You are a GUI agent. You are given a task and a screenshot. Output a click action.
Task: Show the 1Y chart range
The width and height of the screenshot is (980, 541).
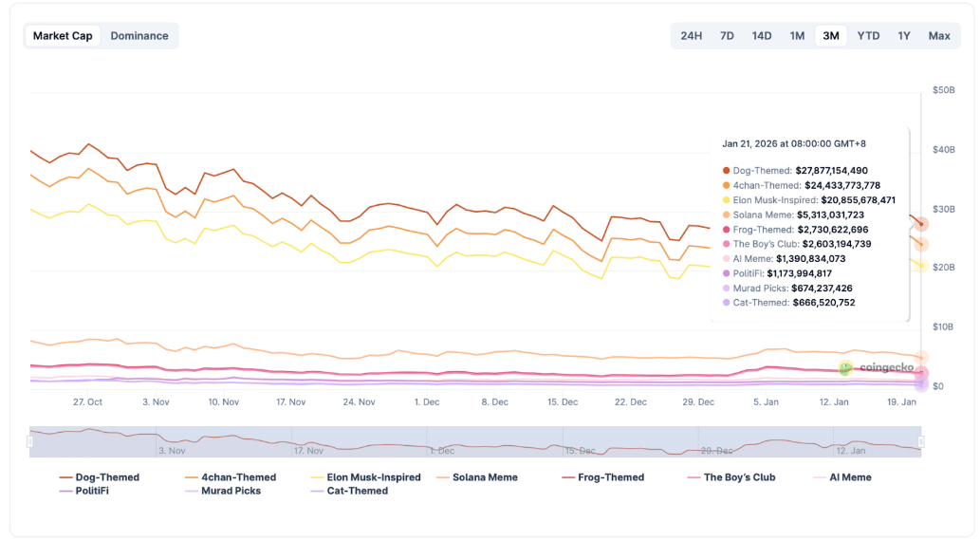click(904, 36)
